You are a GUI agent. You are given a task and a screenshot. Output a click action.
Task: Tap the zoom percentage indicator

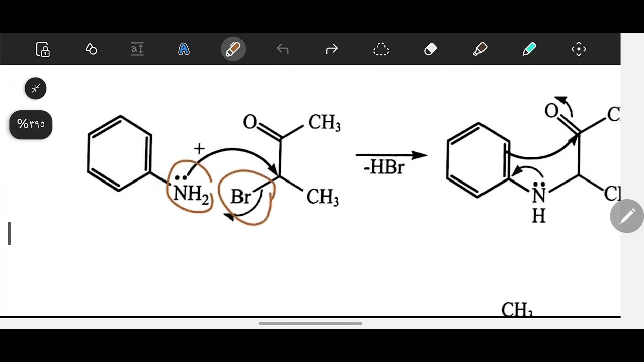(31, 124)
